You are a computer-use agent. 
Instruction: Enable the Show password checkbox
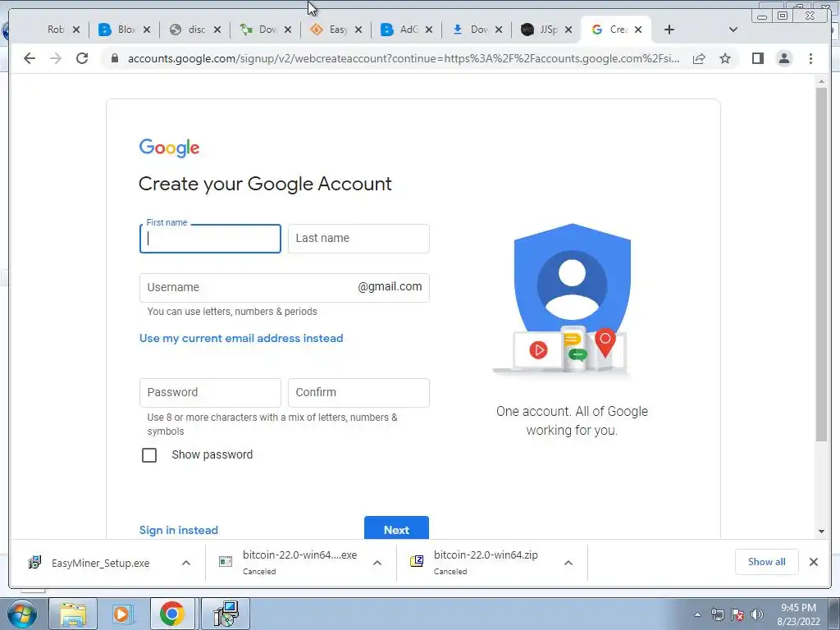(x=149, y=454)
